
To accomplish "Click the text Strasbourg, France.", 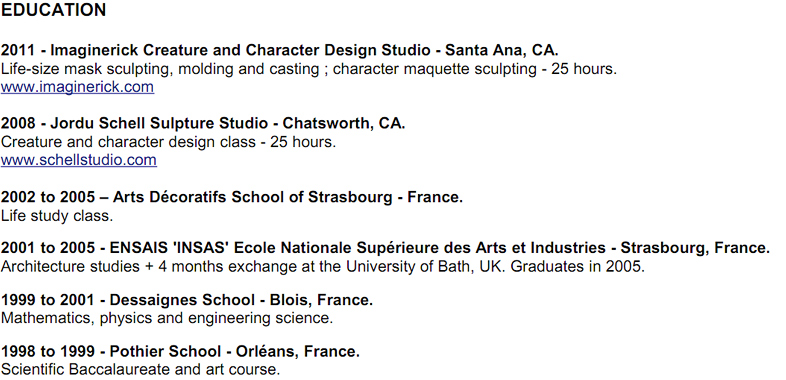I will pos(695,248).
